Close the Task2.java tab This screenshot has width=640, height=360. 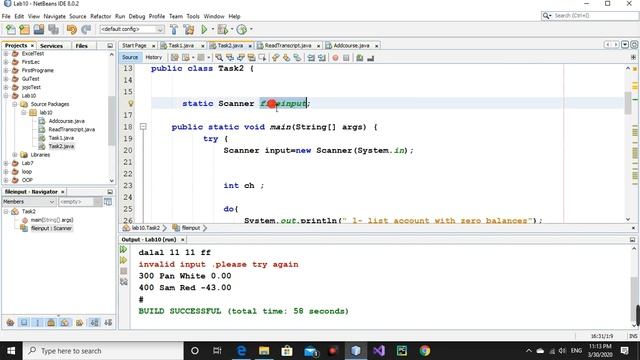point(250,46)
